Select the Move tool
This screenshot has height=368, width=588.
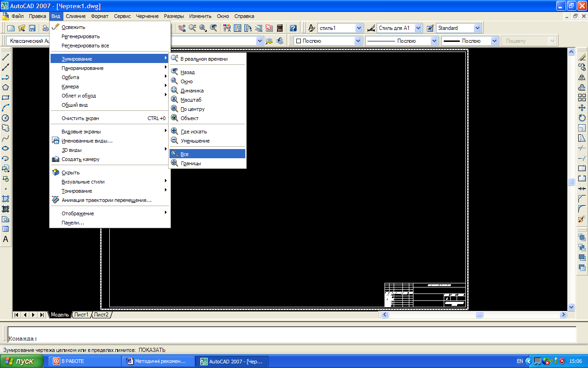pyautogui.click(x=582, y=108)
